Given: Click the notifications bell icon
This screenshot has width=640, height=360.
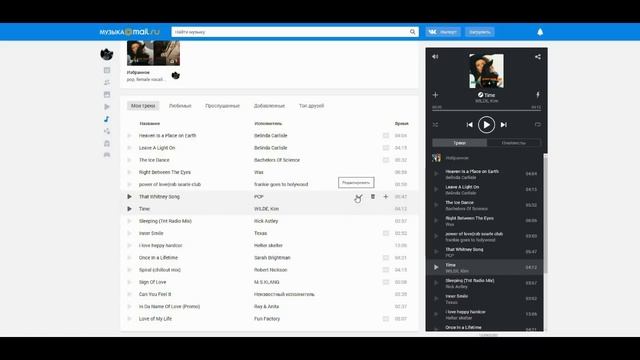Looking at the screenshot, I should coord(540,32).
